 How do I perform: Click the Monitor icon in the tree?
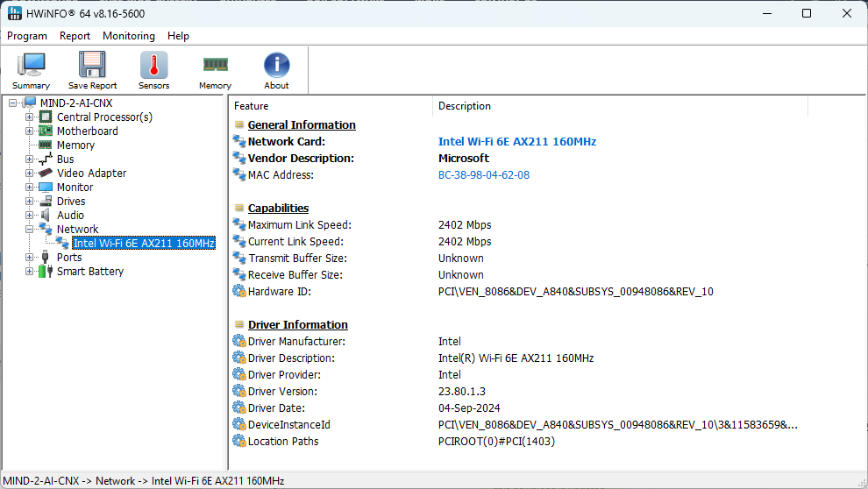point(46,187)
